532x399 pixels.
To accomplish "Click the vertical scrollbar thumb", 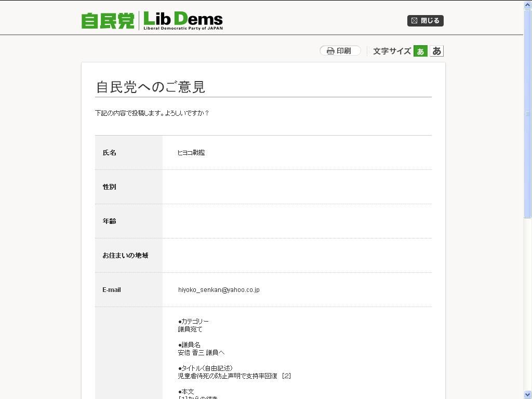I will (528, 113).
